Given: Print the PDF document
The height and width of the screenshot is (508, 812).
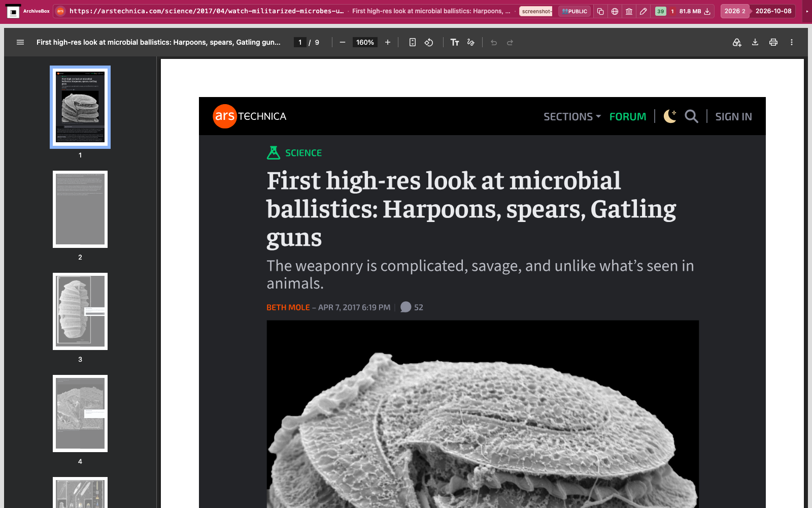Looking at the screenshot, I should [x=773, y=42].
